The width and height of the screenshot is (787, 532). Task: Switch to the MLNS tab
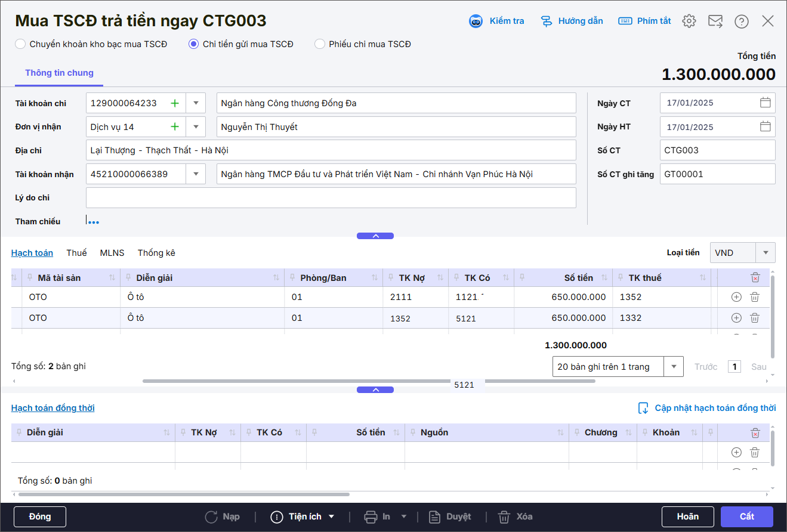click(112, 253)
